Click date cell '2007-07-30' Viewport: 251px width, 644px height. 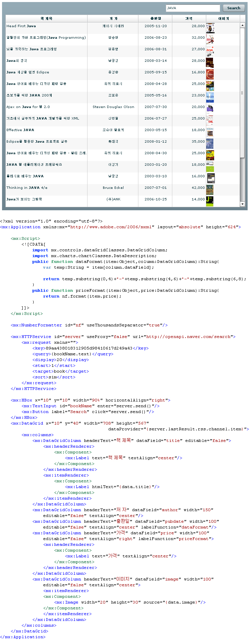[156, 107]
